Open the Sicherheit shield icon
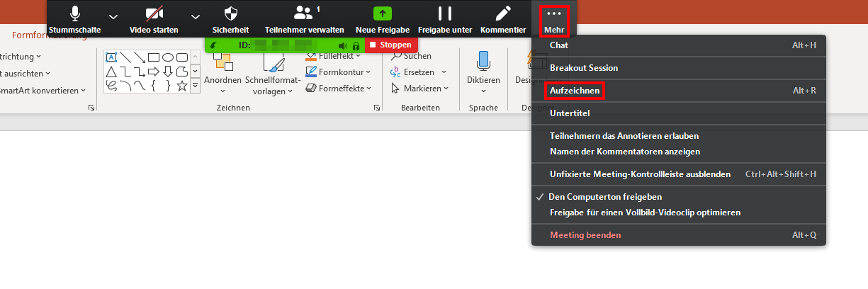 tap(230, 13)
